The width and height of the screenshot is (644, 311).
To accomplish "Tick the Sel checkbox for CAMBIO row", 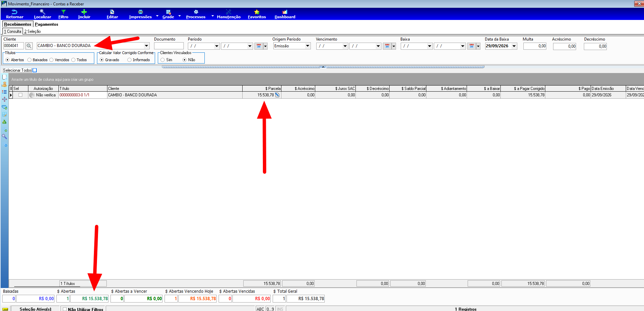I will click(x=21, y=95).
